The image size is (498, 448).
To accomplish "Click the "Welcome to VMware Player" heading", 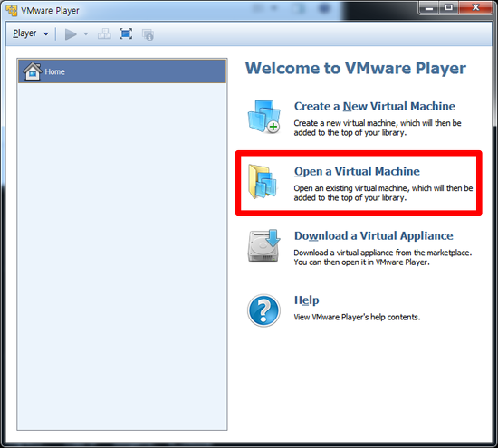I will click(356, 68).
